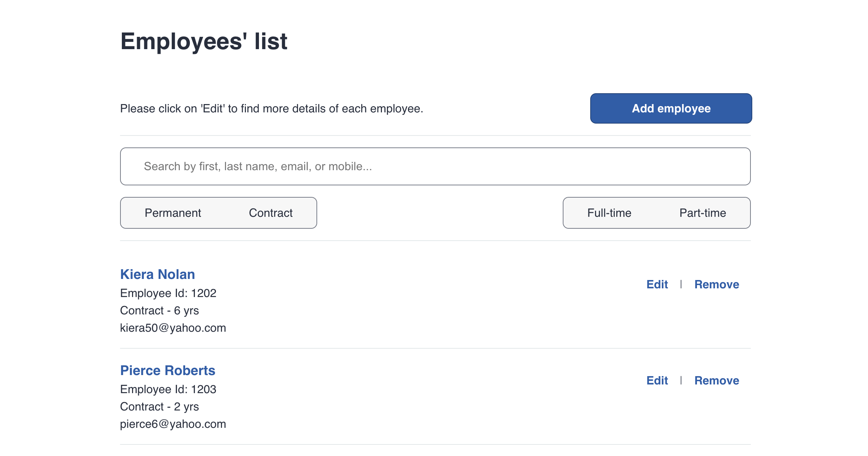Click the 'Contract - 2 yrs' line
This screenshot has width=868, height=456.
pyautogui.click(x=159, y=406)
